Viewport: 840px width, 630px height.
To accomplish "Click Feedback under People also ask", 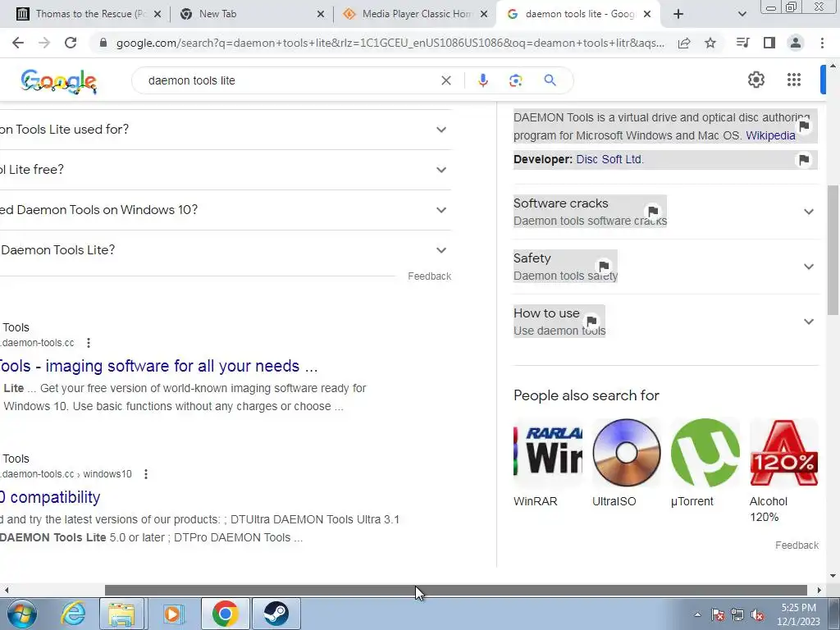I will pos(429,276).
